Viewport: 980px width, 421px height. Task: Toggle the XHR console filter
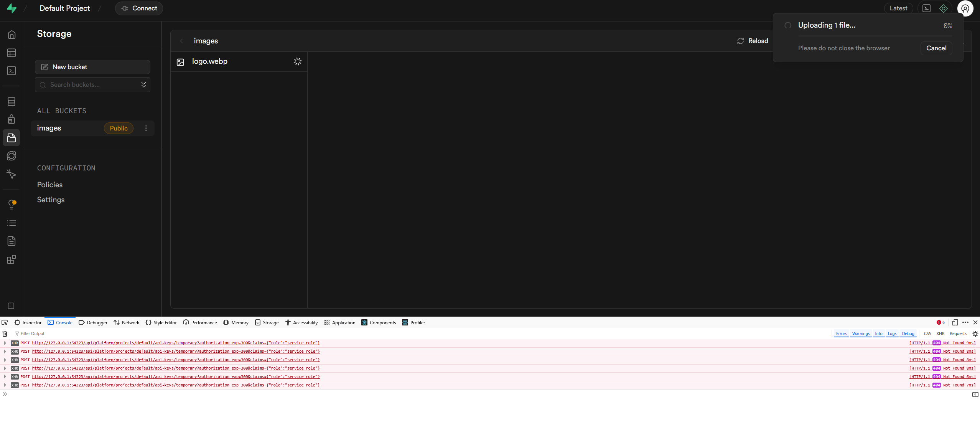coord(940,333)
